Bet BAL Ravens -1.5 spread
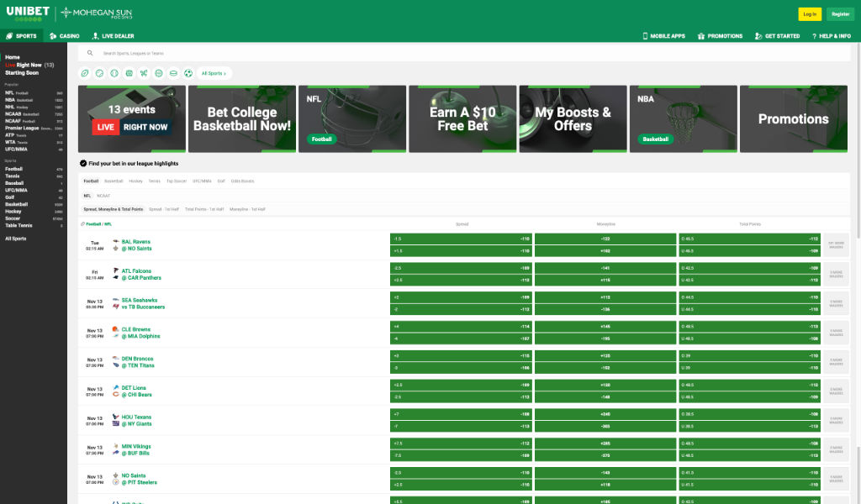 [461, 239]
